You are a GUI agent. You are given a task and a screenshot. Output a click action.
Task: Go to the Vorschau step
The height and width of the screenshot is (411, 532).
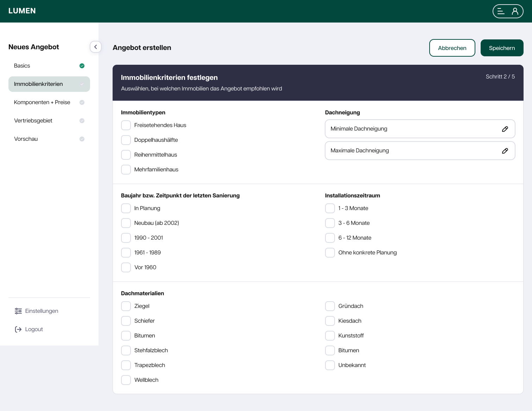coord(49,139)
